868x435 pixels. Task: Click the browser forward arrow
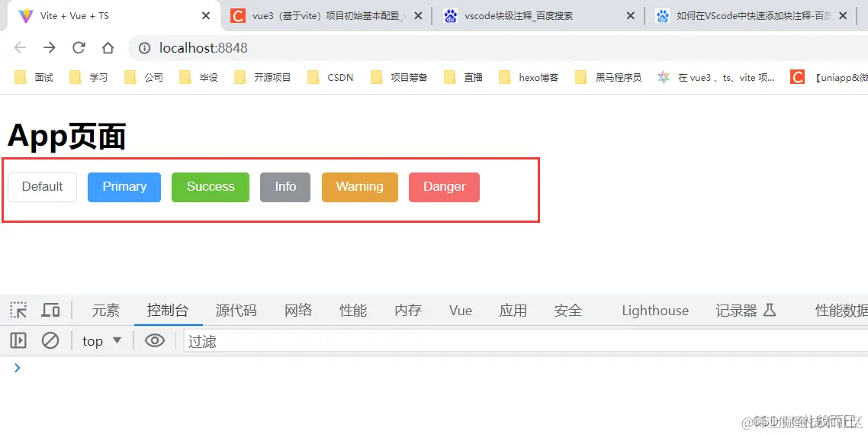click(x=50, y=47)
